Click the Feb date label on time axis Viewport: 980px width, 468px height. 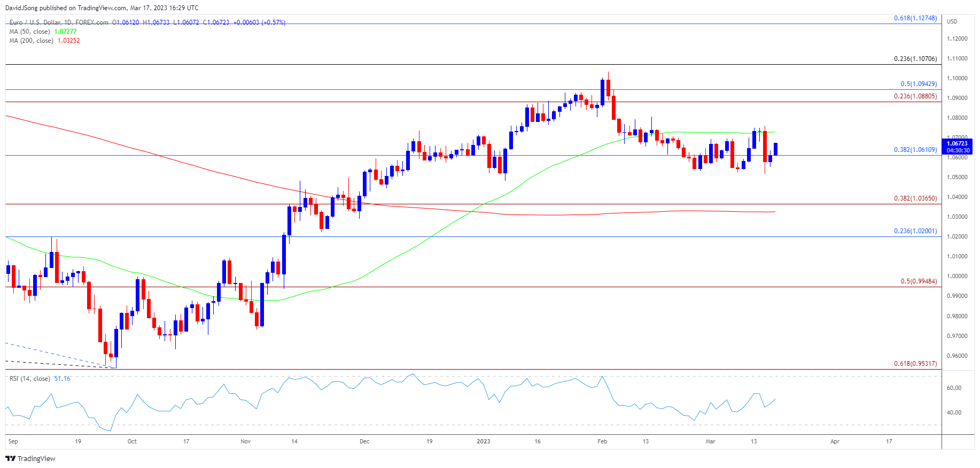coord(602,442)
